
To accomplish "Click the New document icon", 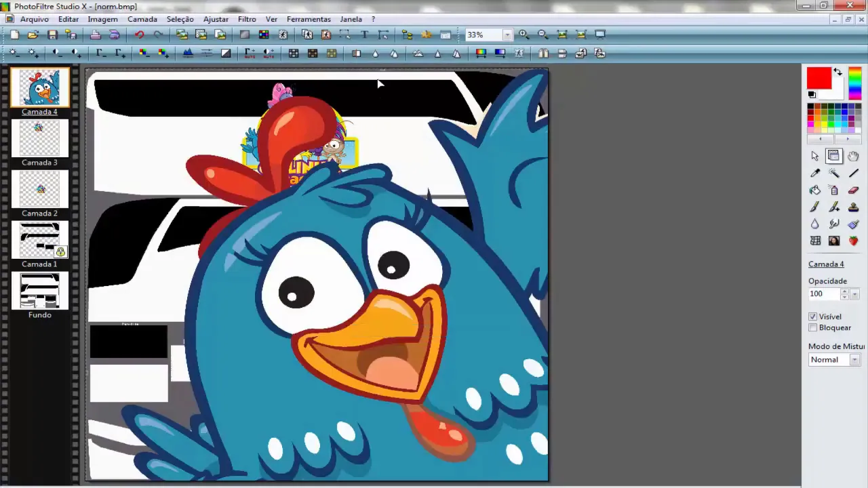I will click(x=14, y=35).
